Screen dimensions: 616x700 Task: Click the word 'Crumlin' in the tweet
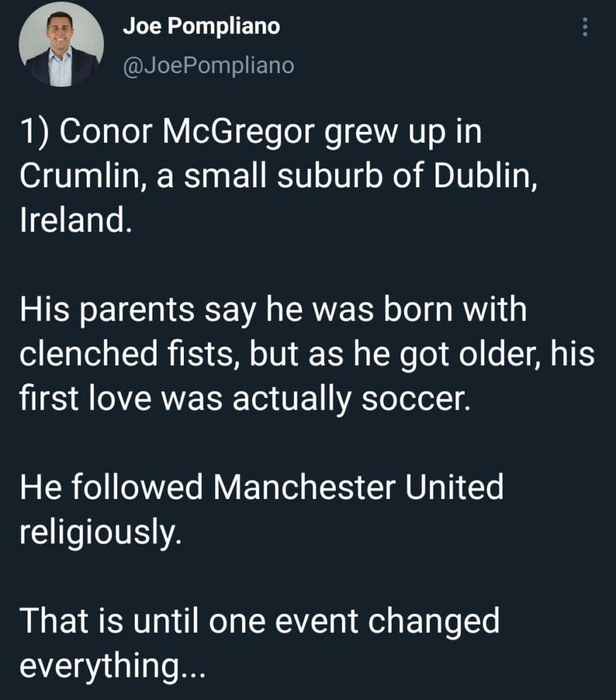(81, 176)
